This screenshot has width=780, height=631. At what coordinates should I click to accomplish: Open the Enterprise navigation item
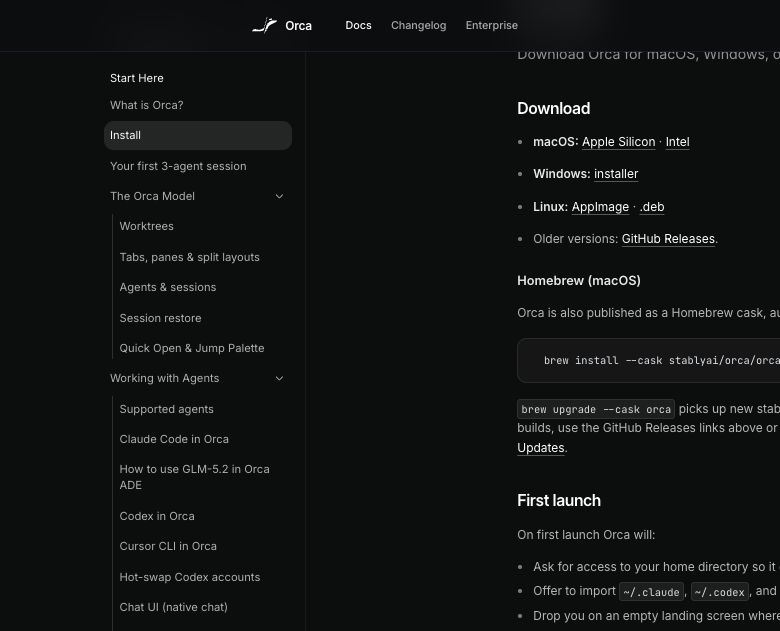[491, 25]
